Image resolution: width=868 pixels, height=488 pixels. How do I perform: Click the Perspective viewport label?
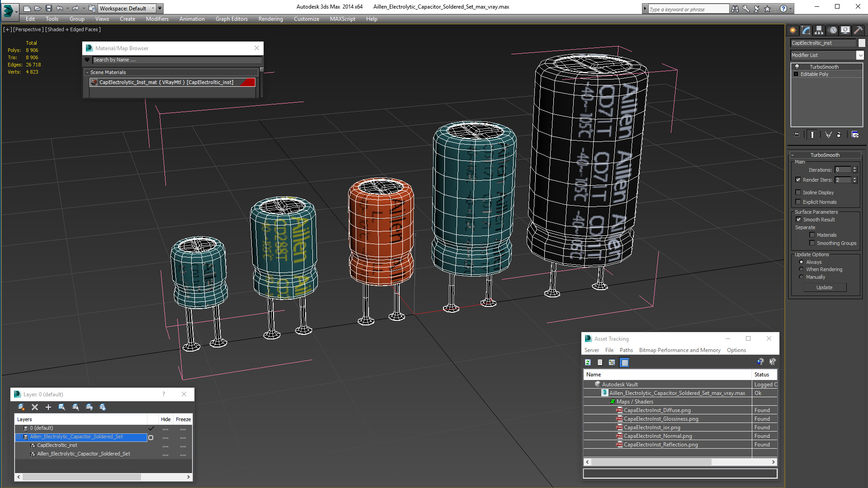click(x=28, y=29)
